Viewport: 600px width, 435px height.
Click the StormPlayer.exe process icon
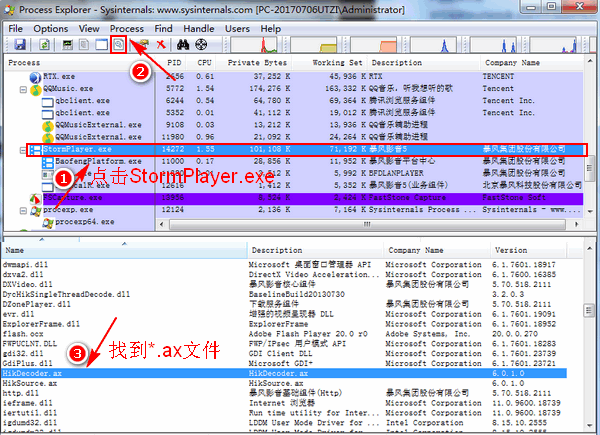tap(36, 150)
